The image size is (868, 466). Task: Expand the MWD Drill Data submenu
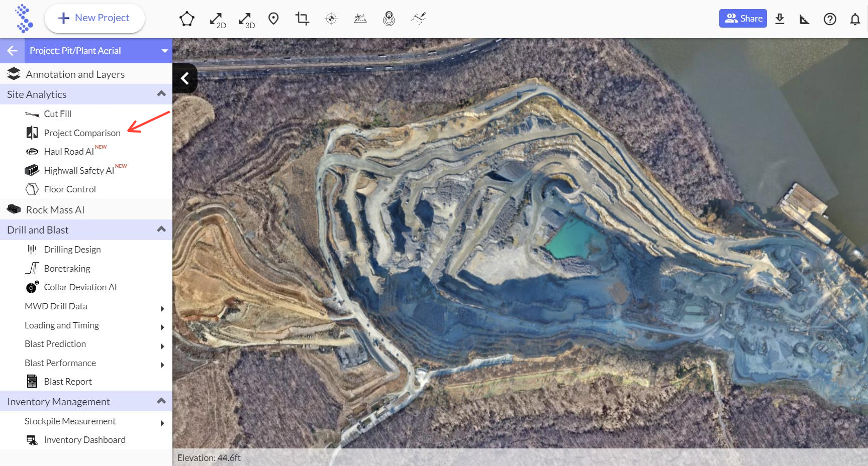point(162,308)
